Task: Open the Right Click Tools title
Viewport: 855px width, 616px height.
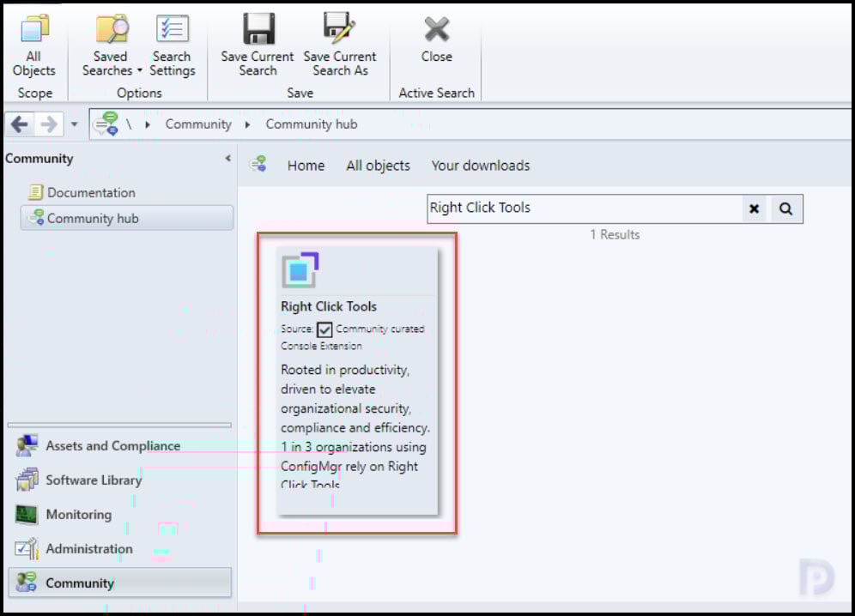Action: [x=329, y=306]
